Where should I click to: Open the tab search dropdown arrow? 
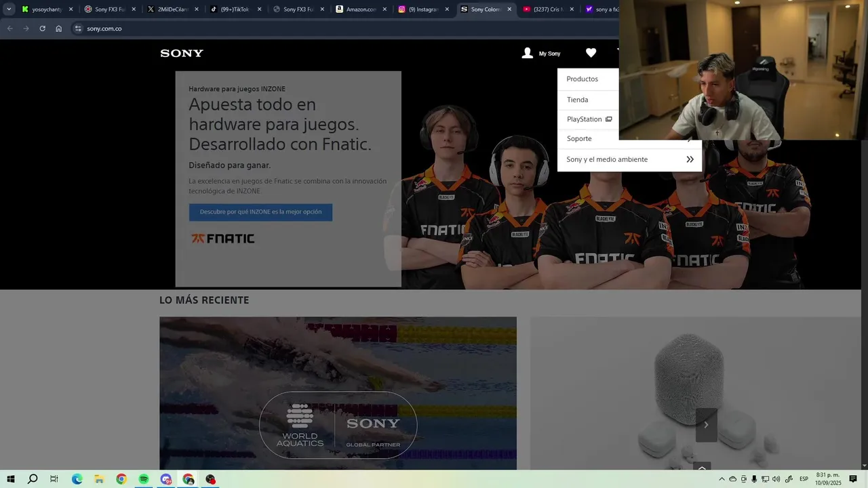[x=9, y=9]
